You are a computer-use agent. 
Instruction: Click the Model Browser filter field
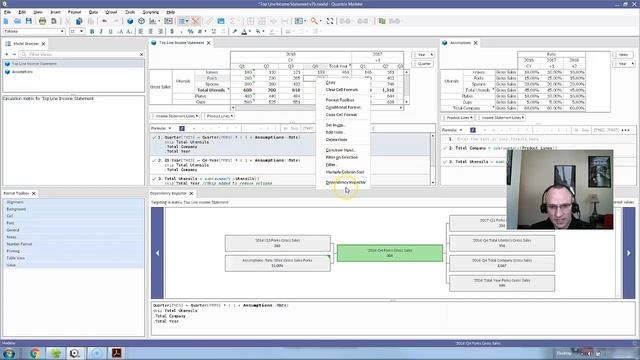pos(82,54)
